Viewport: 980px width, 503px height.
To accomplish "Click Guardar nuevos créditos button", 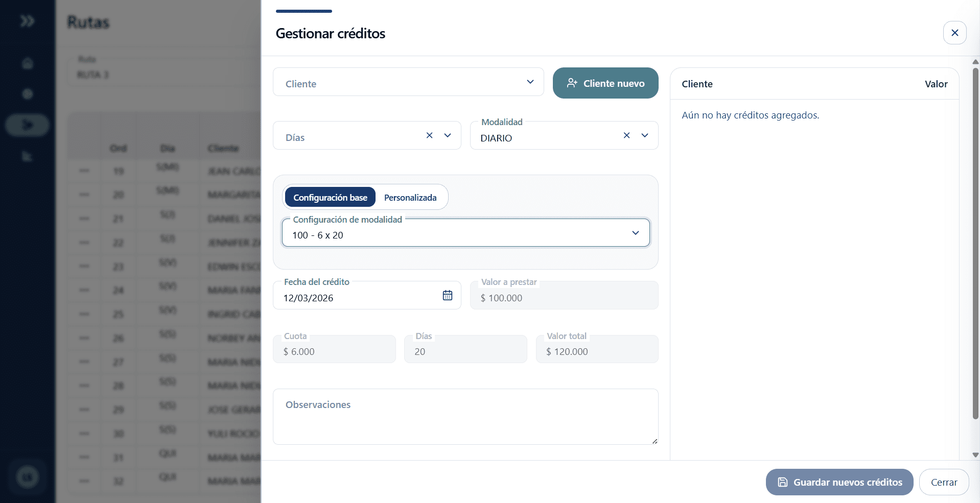I will [x=839, y=482].
